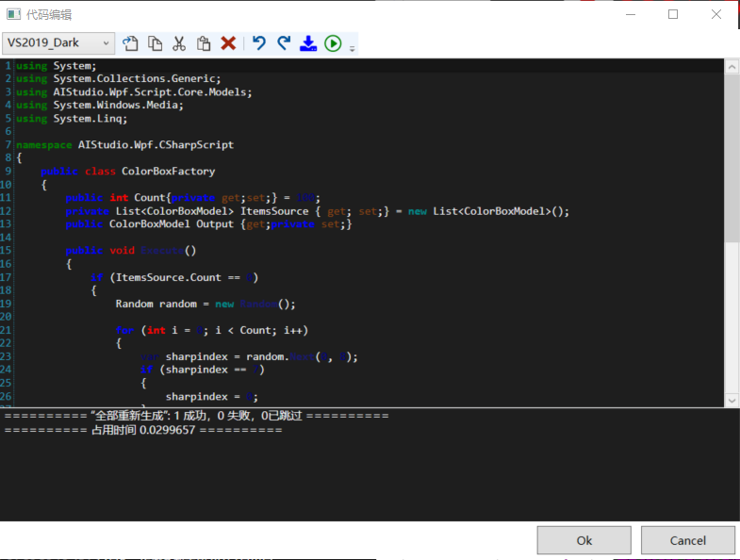Click the editor scrollbar up arrow
The width and height of the screenshot is (740, 560).
point(731,67)
